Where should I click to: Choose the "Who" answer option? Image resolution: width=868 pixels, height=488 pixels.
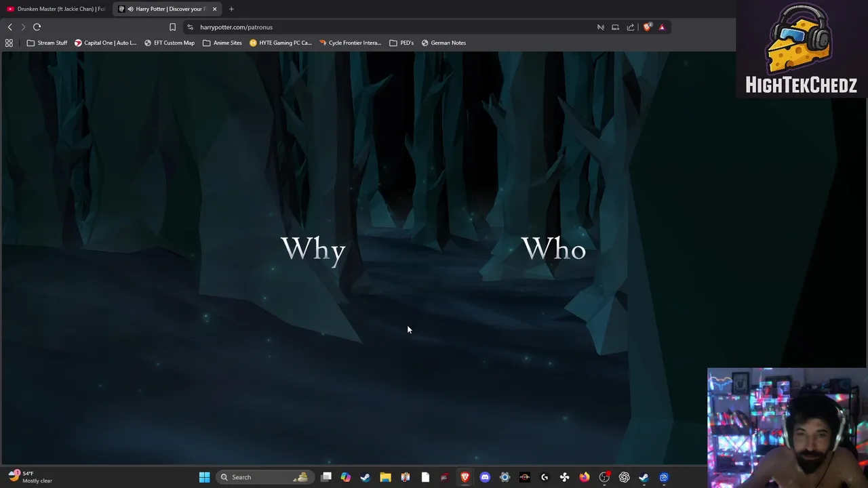[x=553, y=249]
